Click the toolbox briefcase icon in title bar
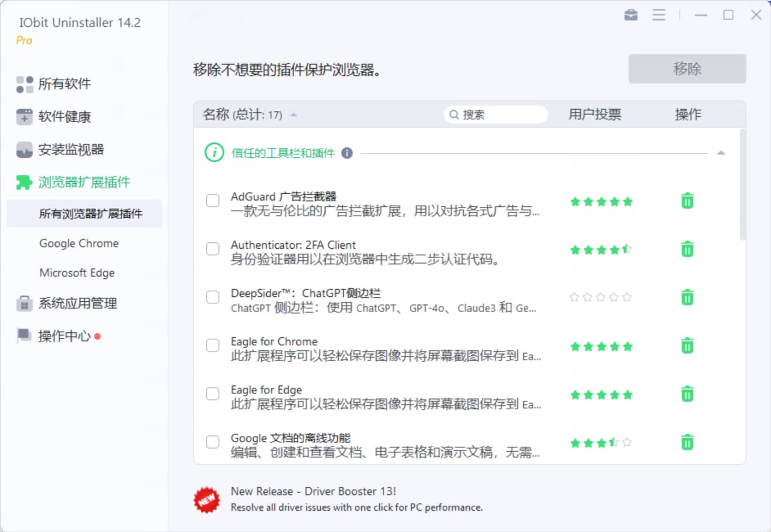Viewport: 771px width, 532px height. [631, 15]
